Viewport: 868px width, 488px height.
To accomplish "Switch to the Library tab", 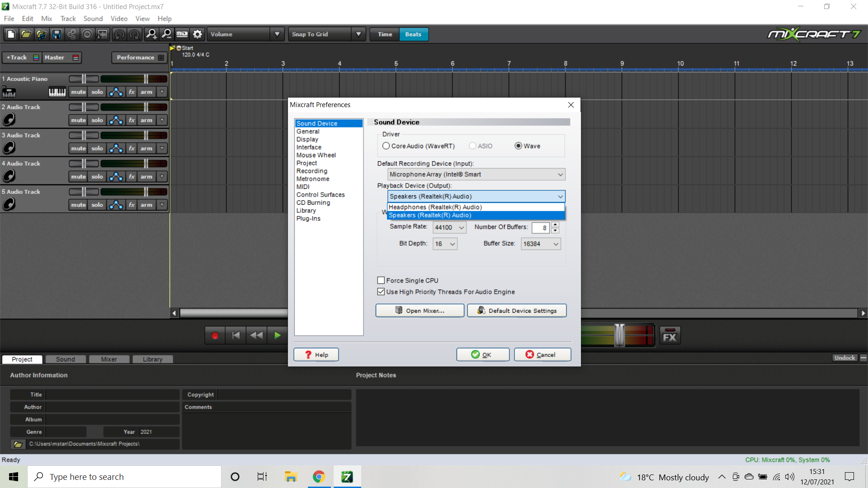I will click(x=152, y=359).
